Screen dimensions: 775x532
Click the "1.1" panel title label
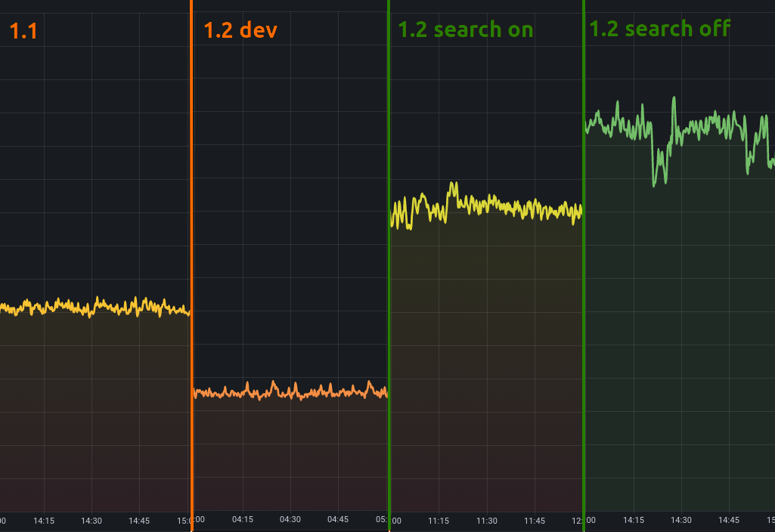[23, 31]
